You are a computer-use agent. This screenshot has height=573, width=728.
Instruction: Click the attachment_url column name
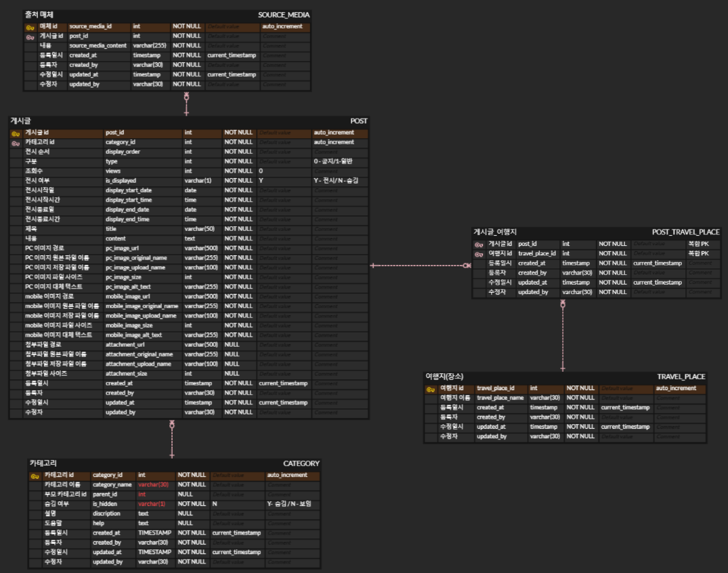(125, 345)
